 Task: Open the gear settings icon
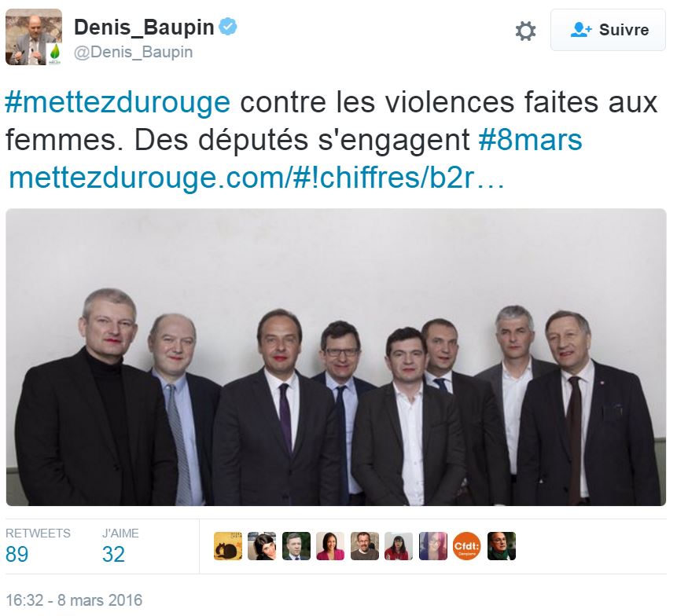[x=525, y=31]
